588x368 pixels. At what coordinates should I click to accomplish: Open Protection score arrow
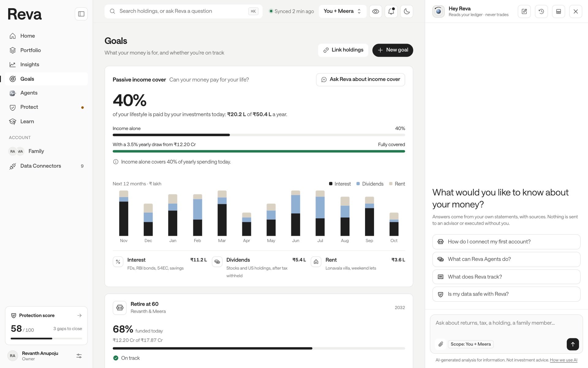80,316
